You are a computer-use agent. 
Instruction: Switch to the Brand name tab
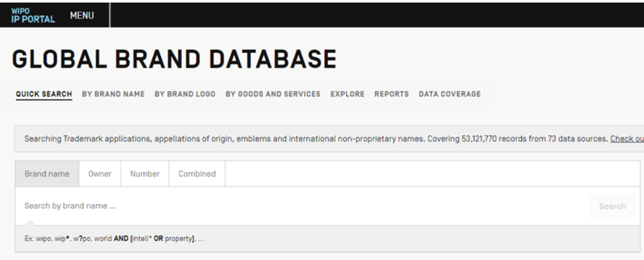click(x=47, y=173)
